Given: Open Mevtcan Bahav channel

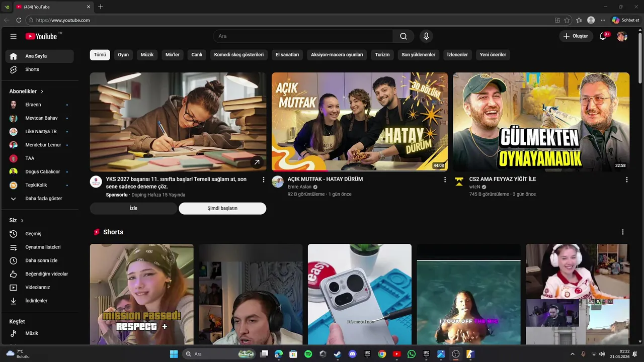Looking at the screenshot, I should click(40, 118).
